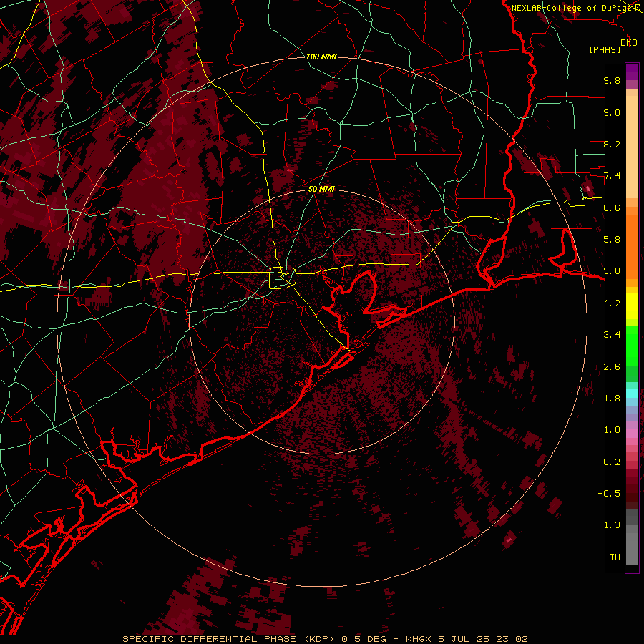644x644 pixels.
Task: Click the 50 NMI range ring label
Action: [321, 189]
